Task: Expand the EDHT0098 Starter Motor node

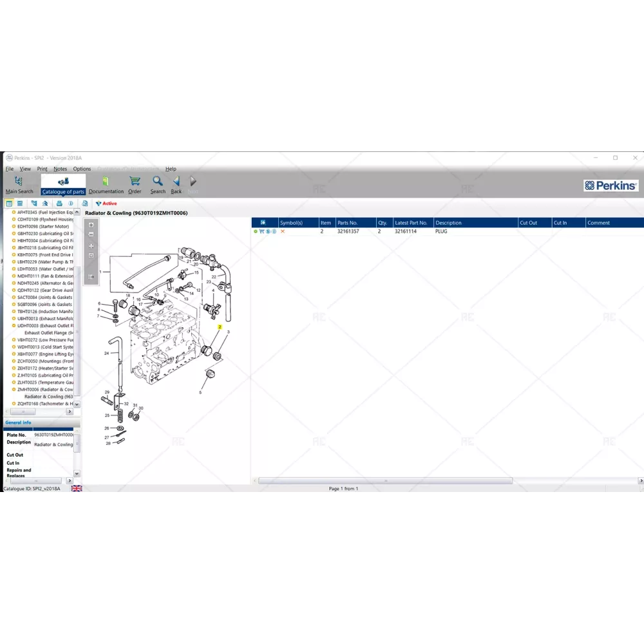Action: (x=14, y=227)
